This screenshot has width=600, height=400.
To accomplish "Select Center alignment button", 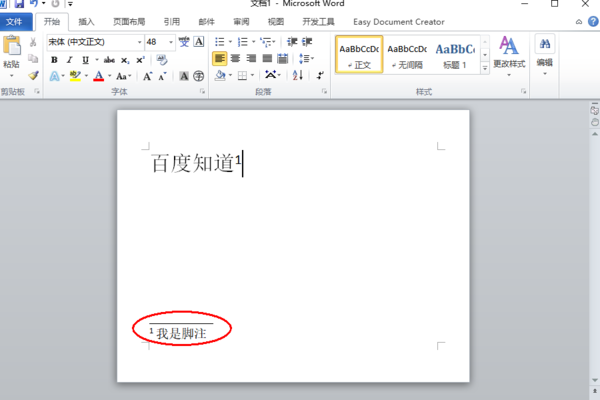I will tap(235, 59).
